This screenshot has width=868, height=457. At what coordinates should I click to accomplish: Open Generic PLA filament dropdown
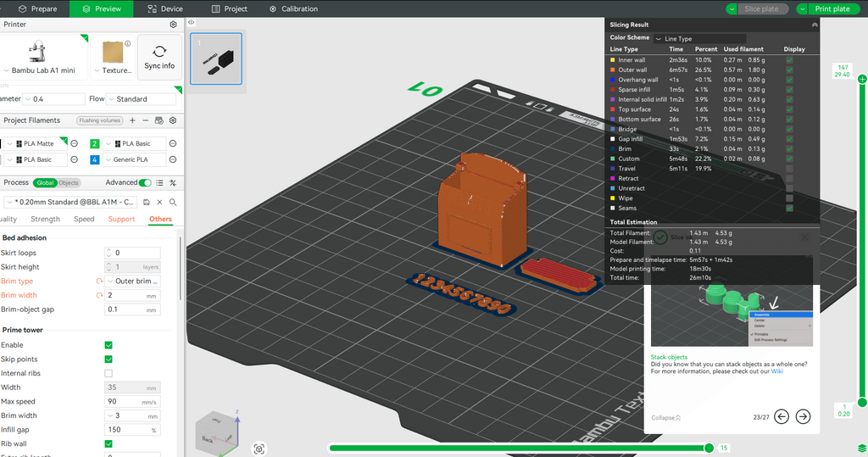point(134,159)
